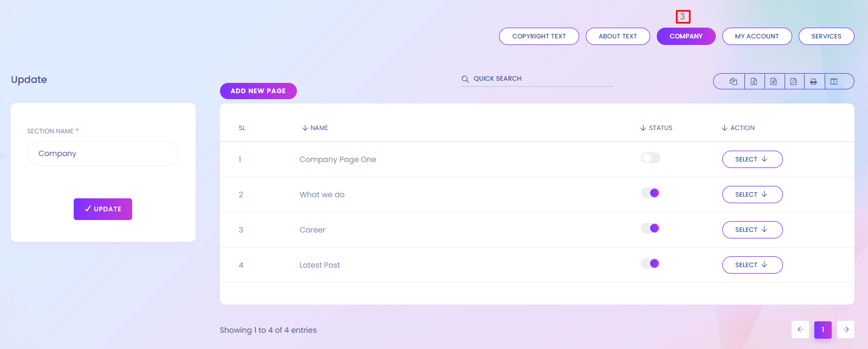
Task: Copy table data to clipboard
Action: click(x=733, y=81)
